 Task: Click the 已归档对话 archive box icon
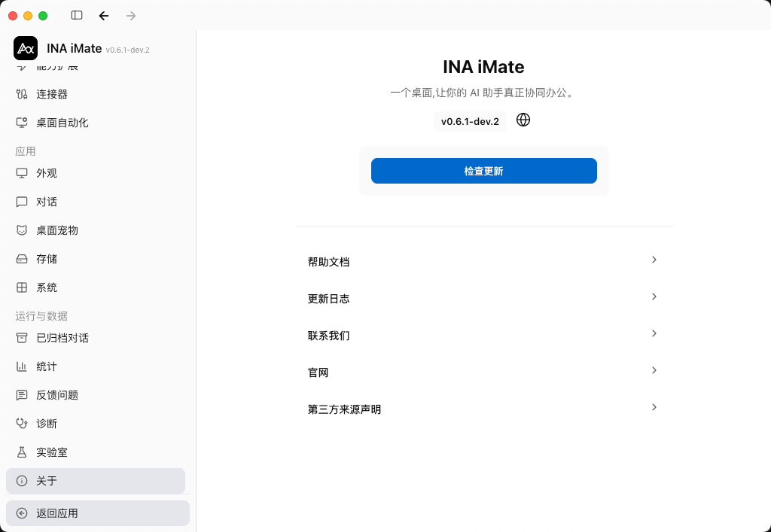(x=22, y=337)
